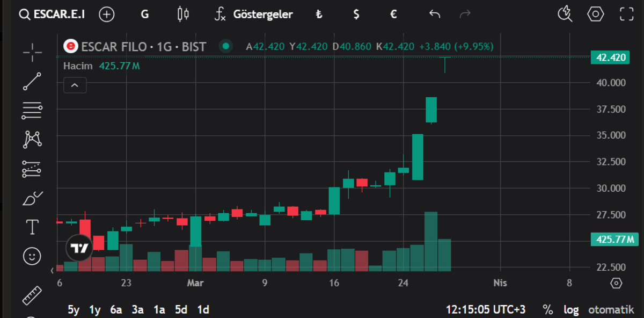644x318 pixels.
Task: Click the Nis date axis label
Action: pos(500,283)
